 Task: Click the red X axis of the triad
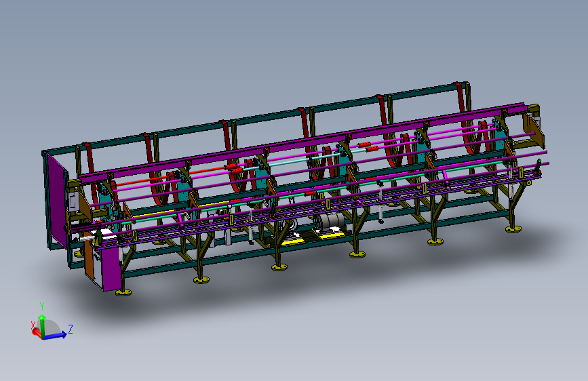point(37,332)
